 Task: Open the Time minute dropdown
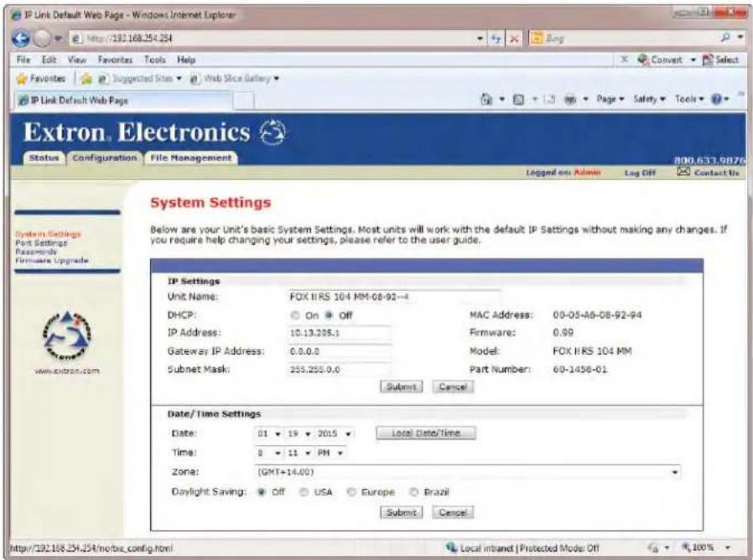(x=299, y=453)
